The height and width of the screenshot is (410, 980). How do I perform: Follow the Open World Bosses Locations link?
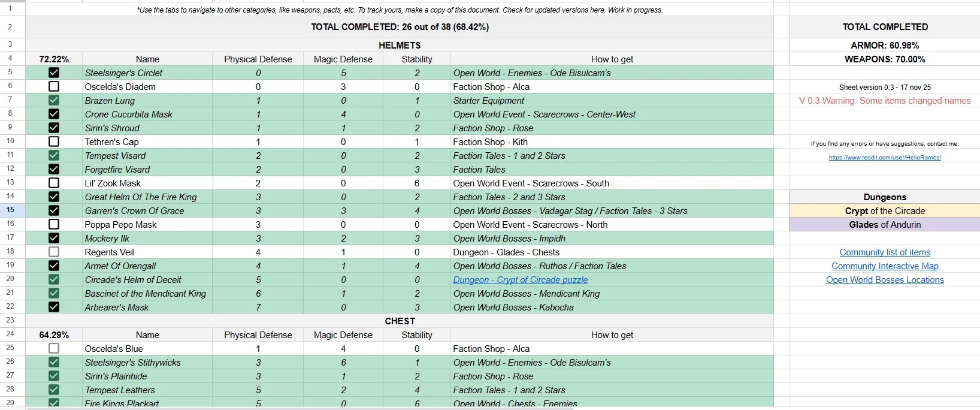point(885,280)
